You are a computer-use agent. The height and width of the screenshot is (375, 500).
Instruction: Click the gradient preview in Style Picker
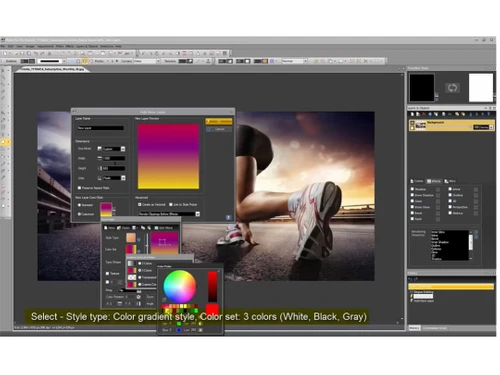[x=165, y=242]
